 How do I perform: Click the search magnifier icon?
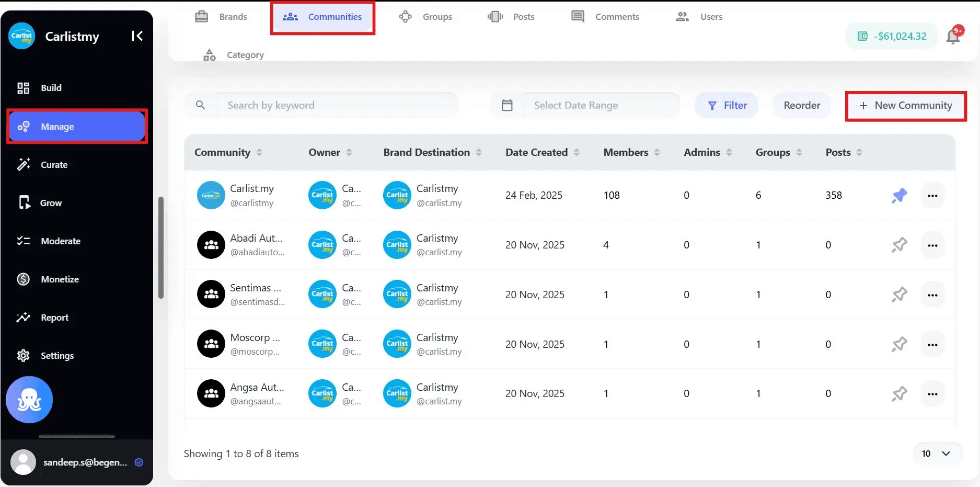(200, 105)
